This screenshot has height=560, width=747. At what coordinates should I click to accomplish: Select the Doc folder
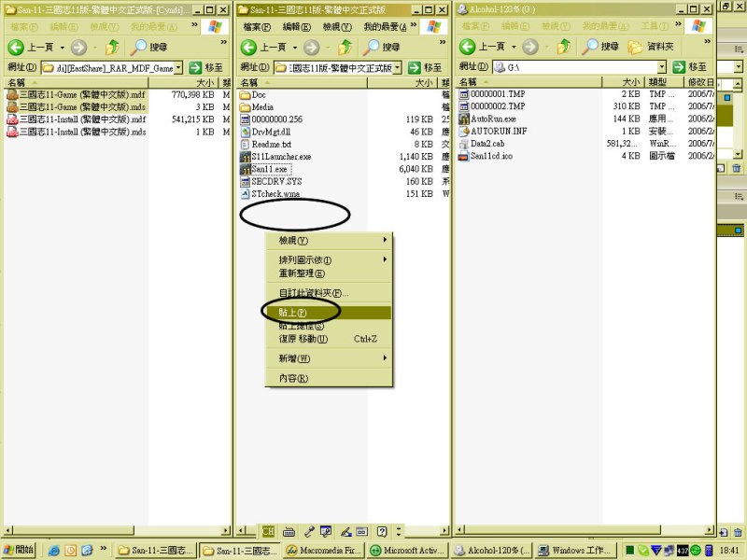(253, 95)
